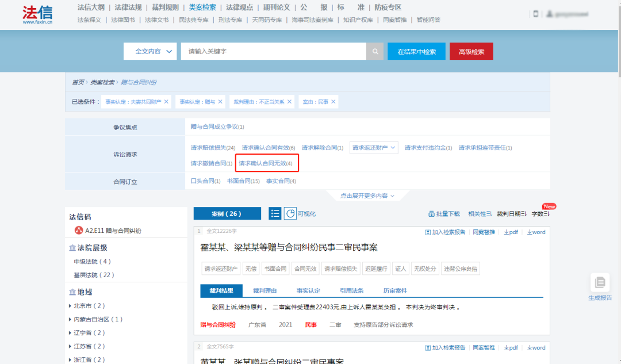Viewport: 621px width, 364px height.
Task: Open the 可视化 chart view icon
Action: coord(290,213)
